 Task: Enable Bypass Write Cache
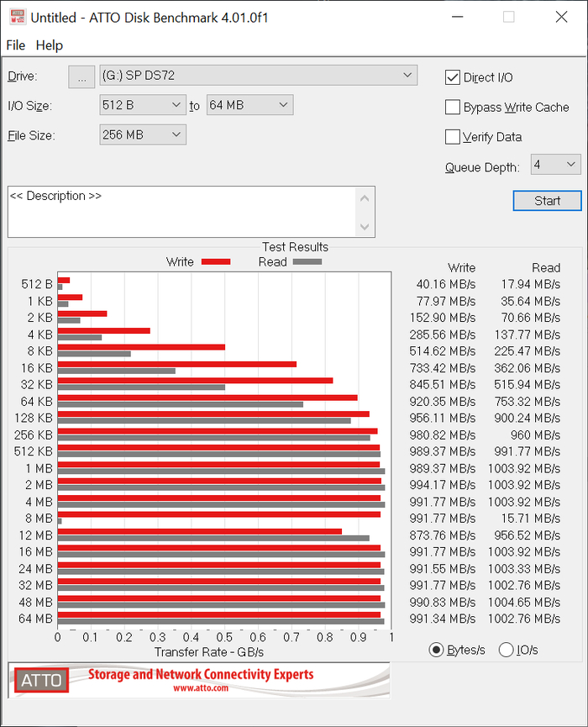point(453,108)
